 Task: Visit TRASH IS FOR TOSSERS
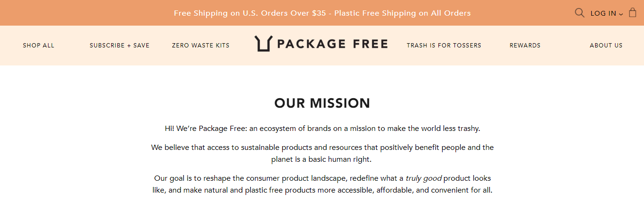(444, 46)
